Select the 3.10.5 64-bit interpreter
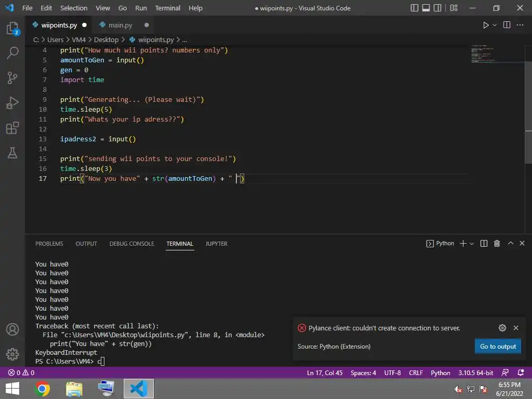 point(476,373)
